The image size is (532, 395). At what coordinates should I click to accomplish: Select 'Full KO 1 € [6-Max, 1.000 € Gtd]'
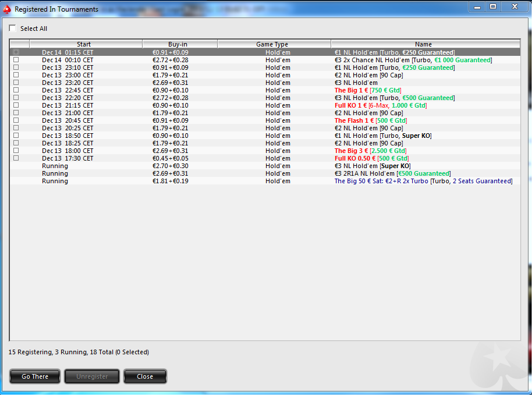(381, 105)
